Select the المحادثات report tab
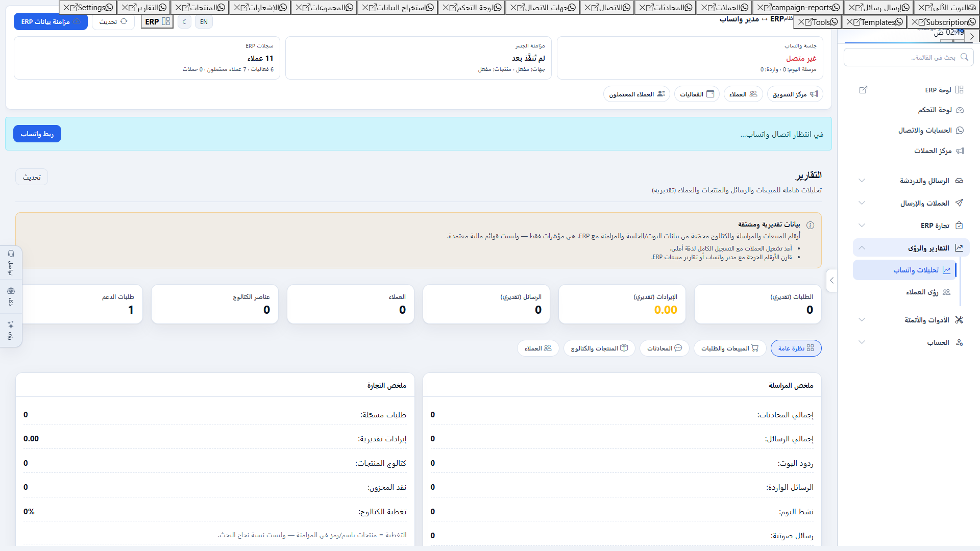The width and height of the screenshot is (980, 551). point(664,348)
